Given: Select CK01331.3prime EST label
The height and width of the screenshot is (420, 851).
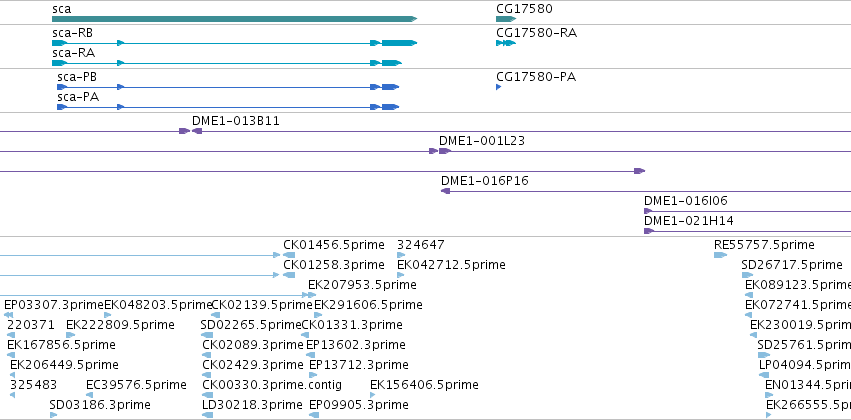Looking at the screenshot, I should (x=352, y=325).
